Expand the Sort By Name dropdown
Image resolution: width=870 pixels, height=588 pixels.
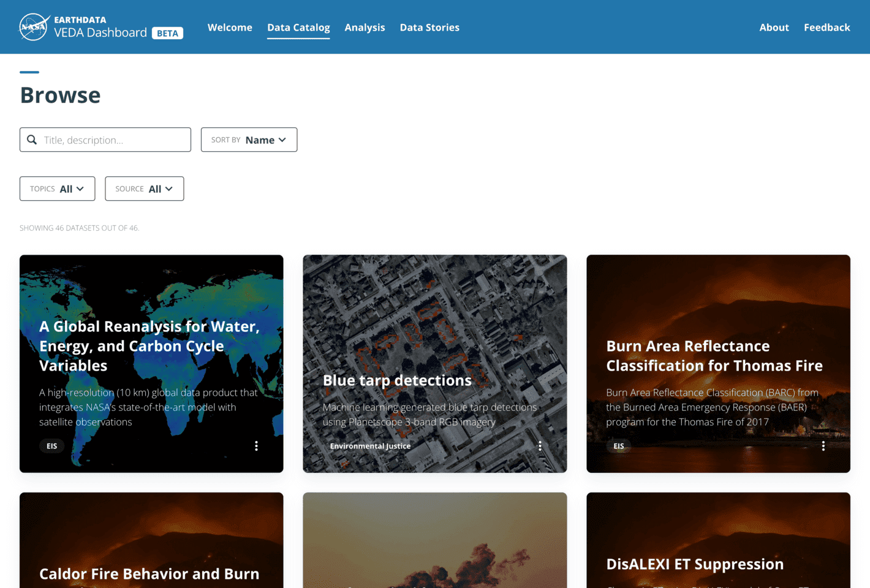249,140
